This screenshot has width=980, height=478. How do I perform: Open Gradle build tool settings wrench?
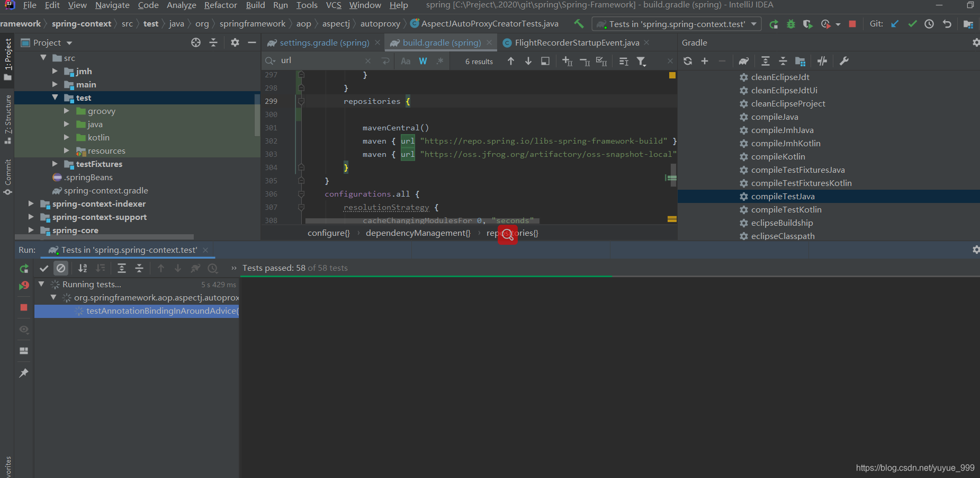[x=844, y=61]
